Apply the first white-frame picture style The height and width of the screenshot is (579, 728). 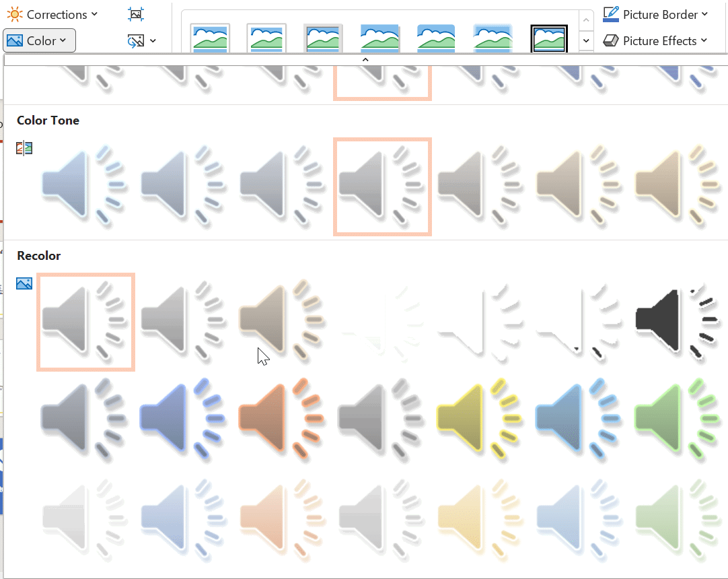(x=210, y=39)
